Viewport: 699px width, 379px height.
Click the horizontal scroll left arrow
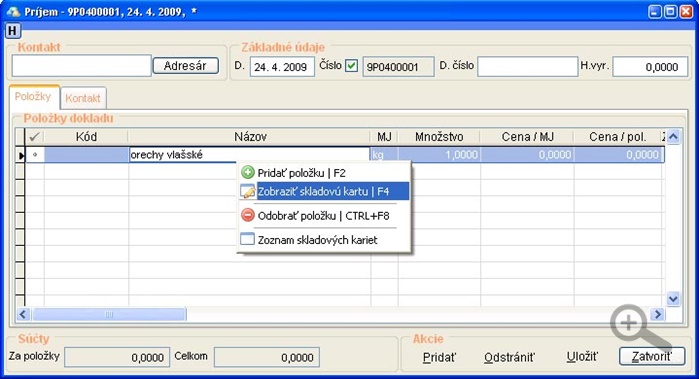coord(23,314)
